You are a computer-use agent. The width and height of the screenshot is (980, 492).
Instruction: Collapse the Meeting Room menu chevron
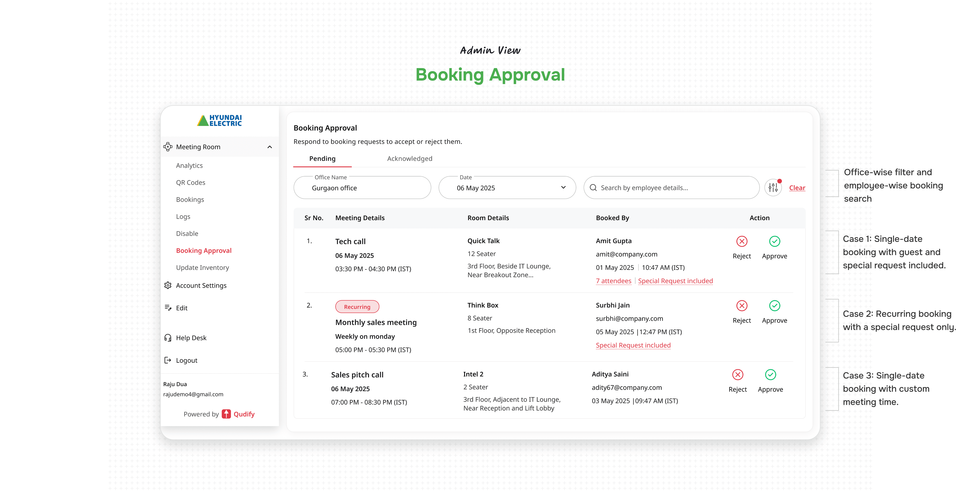pos(269,147)
